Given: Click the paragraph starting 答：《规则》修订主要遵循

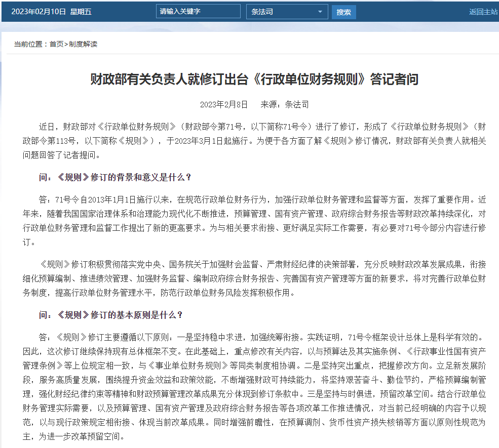Looking at the screenshot, I should pyautogui.click(x=254, y=387).
